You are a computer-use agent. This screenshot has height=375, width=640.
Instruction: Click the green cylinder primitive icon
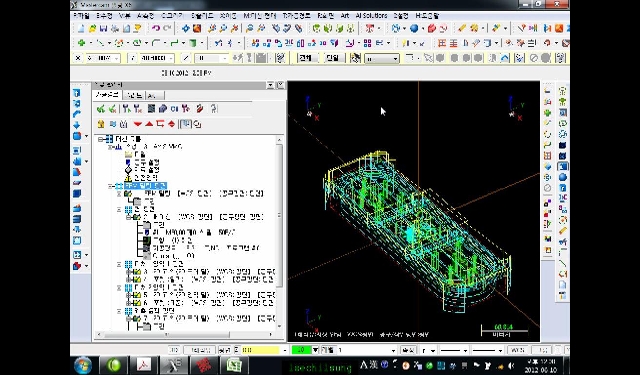pos(192,43)
